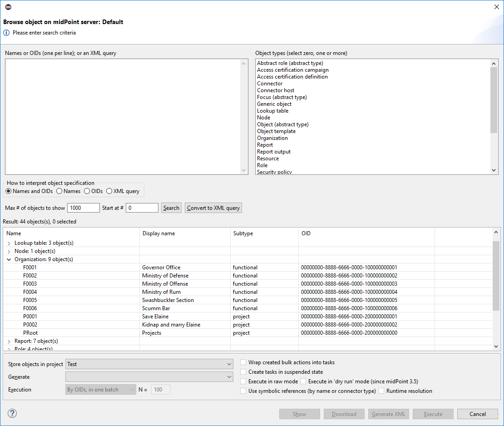Select the Ministry of Rum row

(x=161, y=292)
